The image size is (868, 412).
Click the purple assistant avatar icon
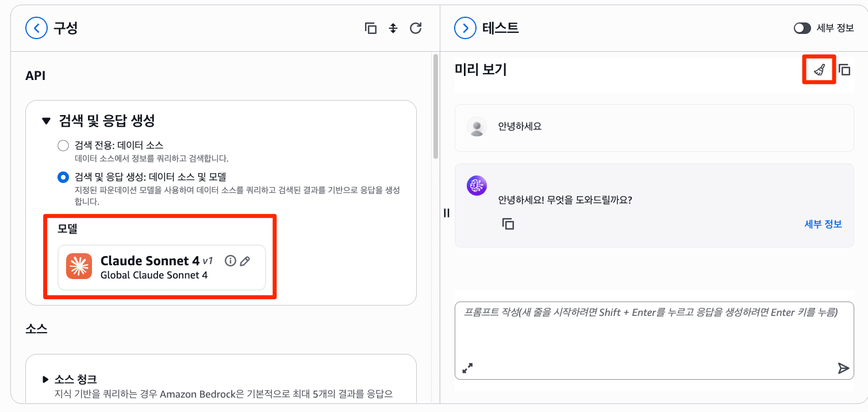pos(477,186)
